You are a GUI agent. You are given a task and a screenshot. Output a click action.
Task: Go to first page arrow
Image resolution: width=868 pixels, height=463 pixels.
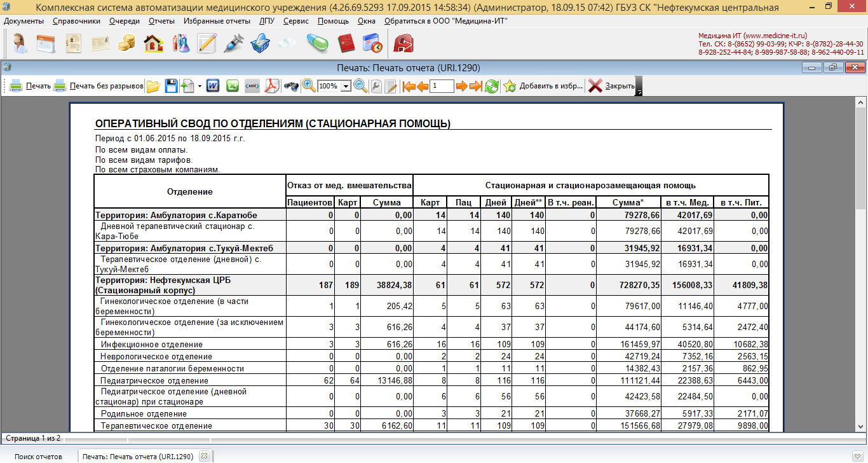(x=409, y=86)
